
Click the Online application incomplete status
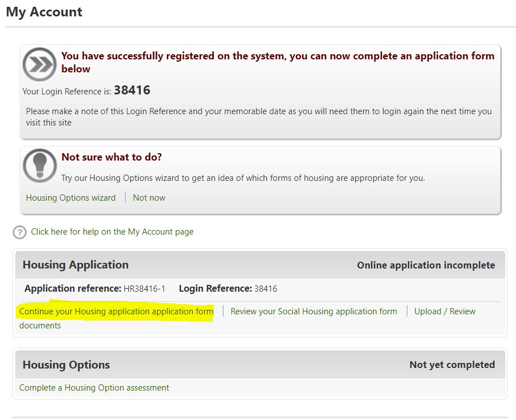425,265
